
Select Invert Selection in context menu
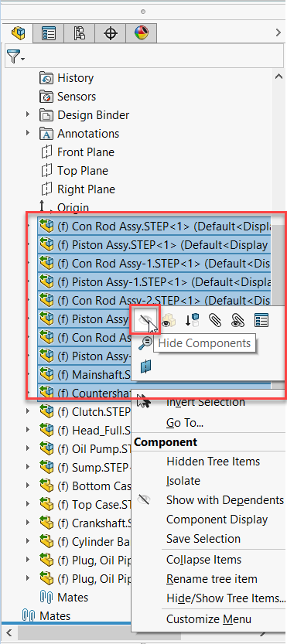pyautogui.click(x=206, y=402)
